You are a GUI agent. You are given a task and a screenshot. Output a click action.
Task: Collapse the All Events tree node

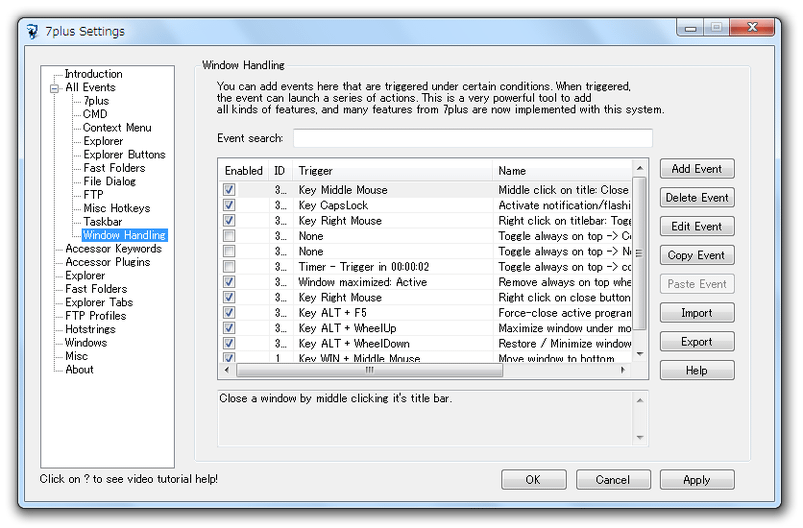pyautogui.click(x=54, y=88)
